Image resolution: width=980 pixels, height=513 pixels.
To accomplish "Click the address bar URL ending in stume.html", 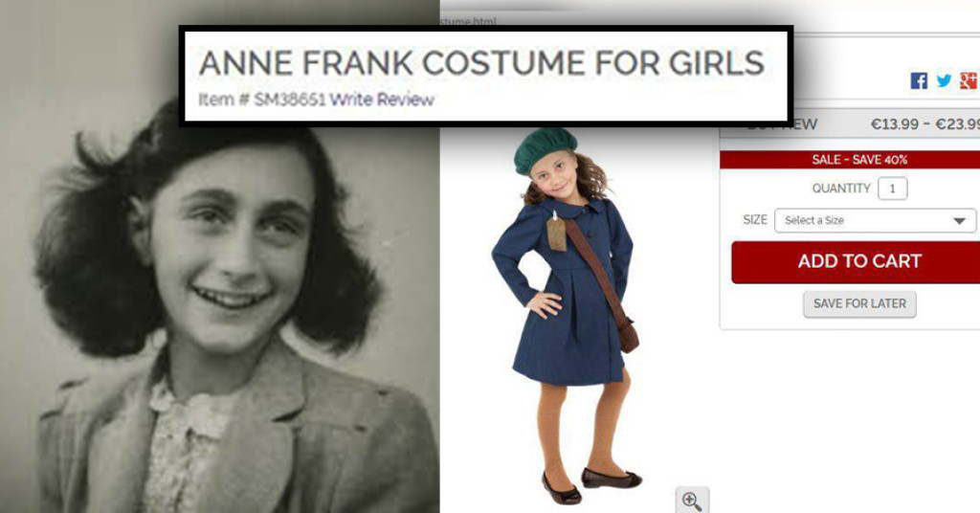I will (x=467, y=22).
